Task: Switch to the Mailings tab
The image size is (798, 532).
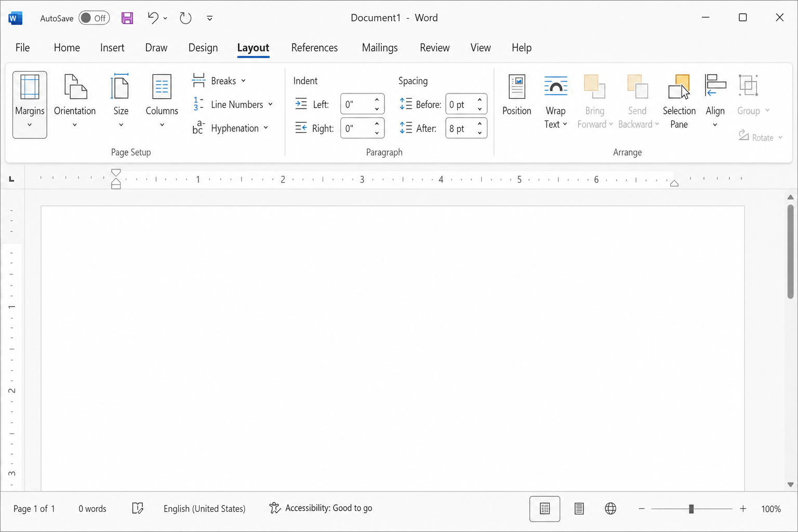Action: coord(380,48)
